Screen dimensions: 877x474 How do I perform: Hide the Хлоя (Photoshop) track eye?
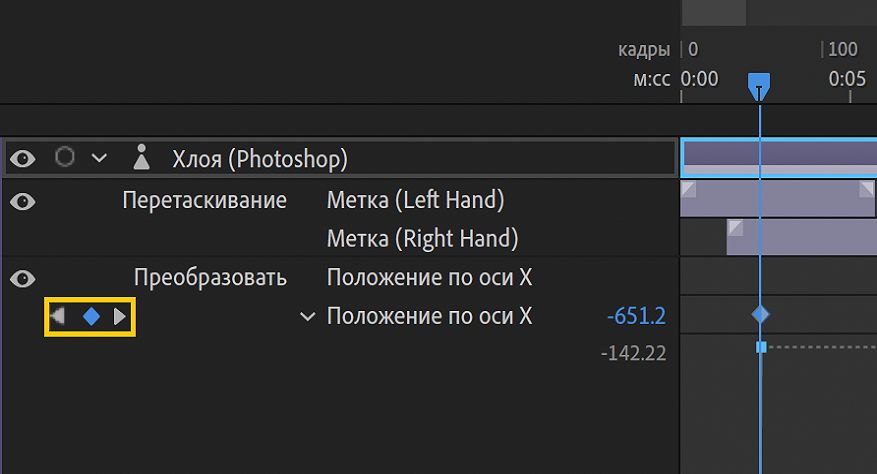23,158
